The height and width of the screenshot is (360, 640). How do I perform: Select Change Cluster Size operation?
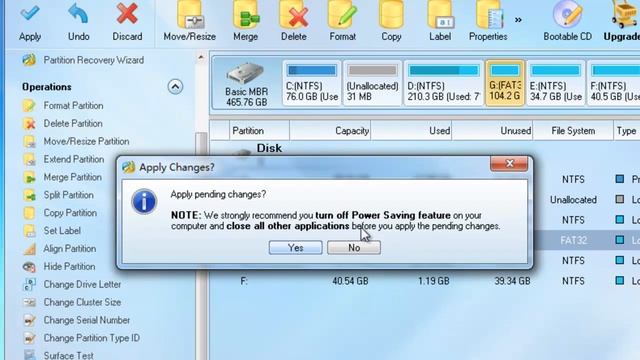click(82, 302)
